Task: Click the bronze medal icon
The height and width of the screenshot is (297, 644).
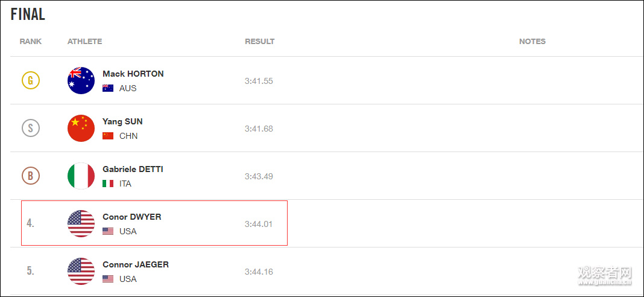Action: [31, 176]
